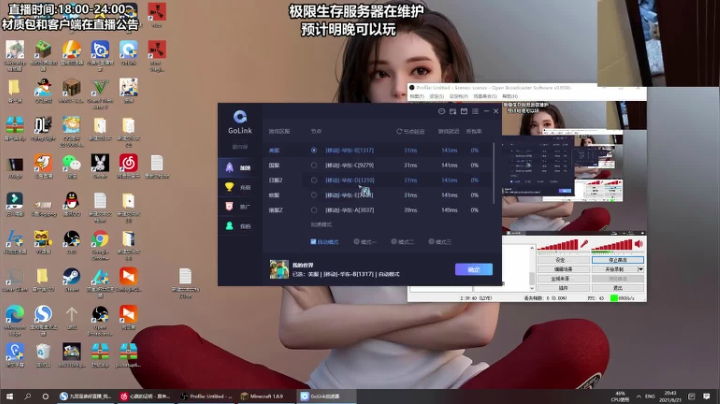This screenshot has width=720, height=404.
Task: Open the Steam desktop shortcut
Action: [71, 279]
